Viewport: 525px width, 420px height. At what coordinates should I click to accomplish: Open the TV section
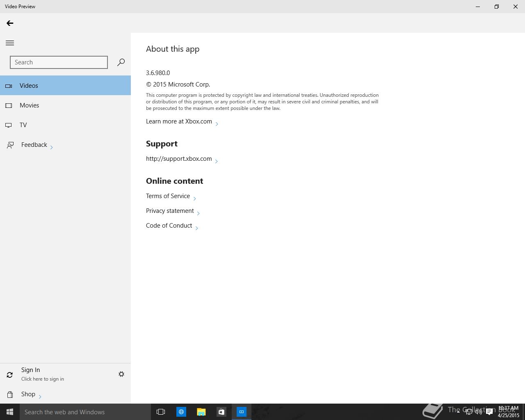pos(65,125)
